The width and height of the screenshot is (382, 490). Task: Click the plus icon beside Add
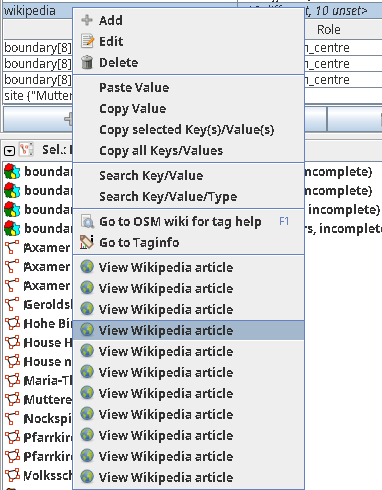pos(87,20)
